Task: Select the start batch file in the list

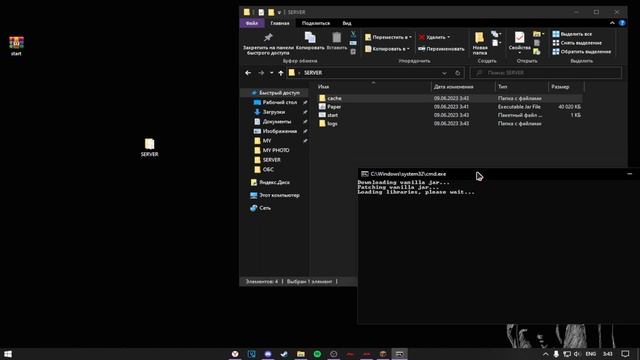Action: (450, 115)
